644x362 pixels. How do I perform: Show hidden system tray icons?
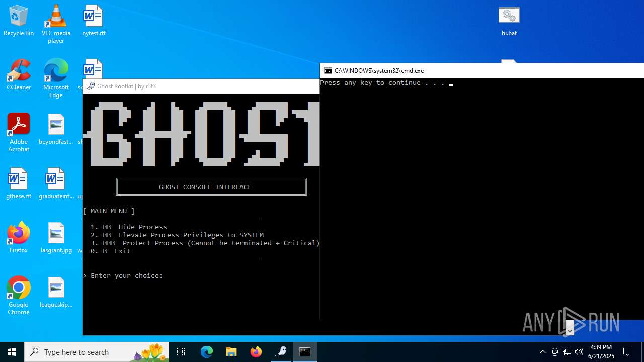tap(542, 352)
